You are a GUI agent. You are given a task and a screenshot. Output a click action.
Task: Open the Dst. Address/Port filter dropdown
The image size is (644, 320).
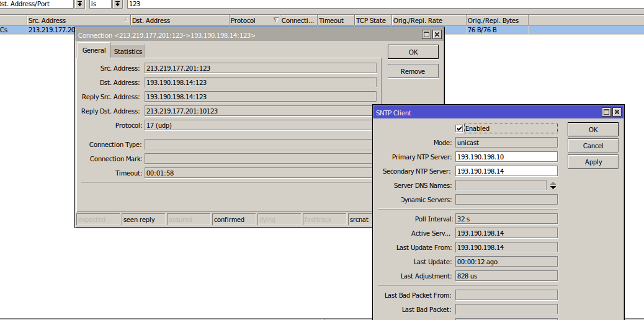coord(80,4)
